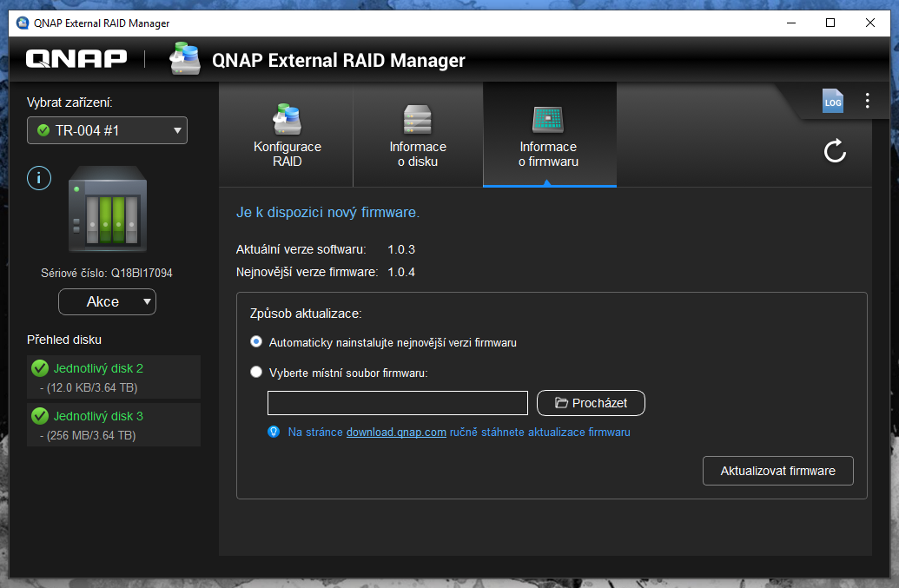Click the Způsob aktualizace label

click(x=306, y=314)
